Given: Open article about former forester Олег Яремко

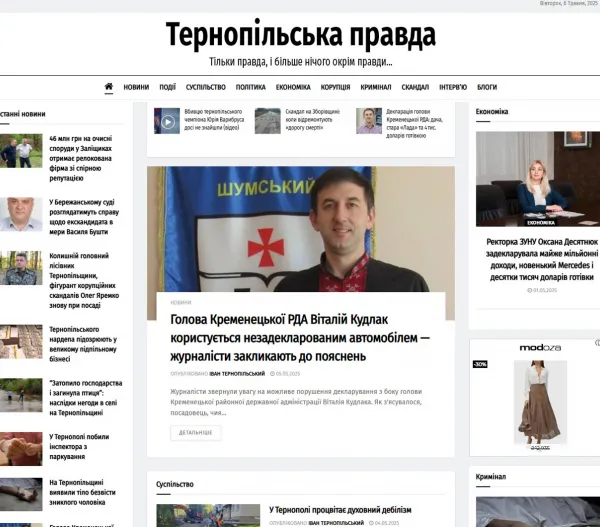Looking at the screenshot, I should click(84, 281).
